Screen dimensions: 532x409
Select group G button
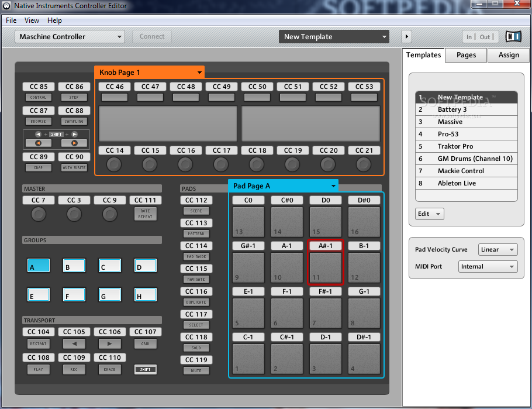[x=109, y=294]
